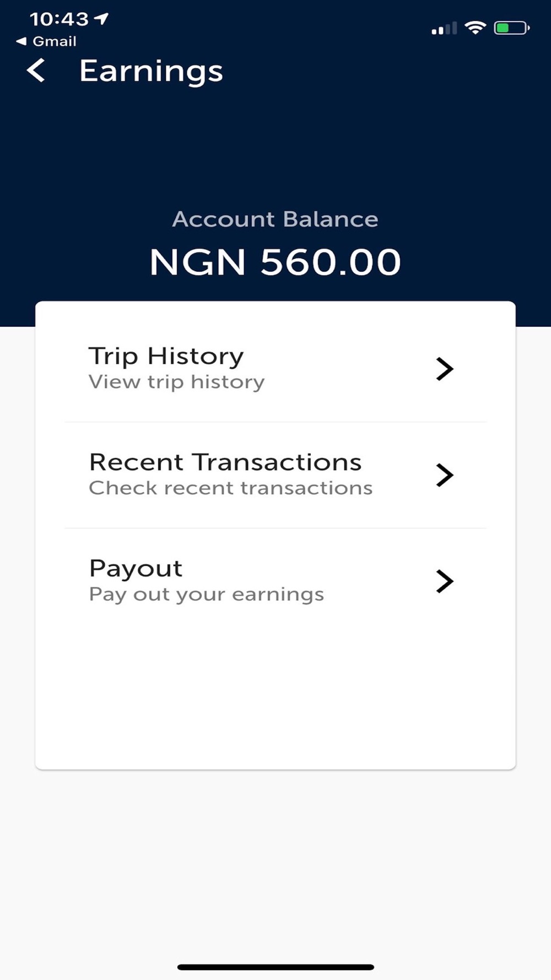Tap the Account Balance label
This screenshot has height=980, width=551.
pyautogui.click(x=275, y=219)
